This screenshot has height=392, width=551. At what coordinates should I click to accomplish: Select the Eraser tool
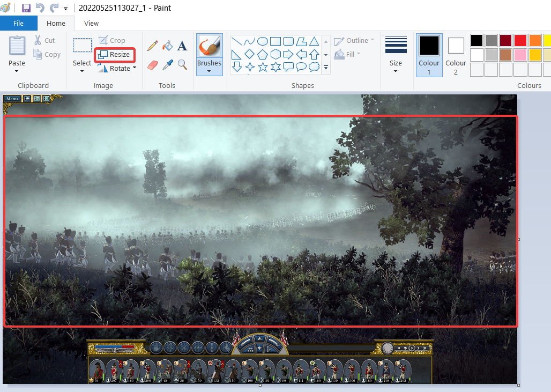click(153, 65)
